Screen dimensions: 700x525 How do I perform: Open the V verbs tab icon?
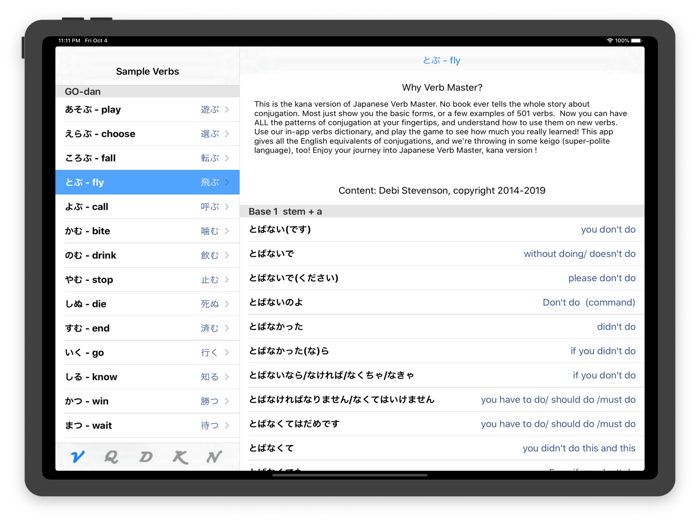77,457
